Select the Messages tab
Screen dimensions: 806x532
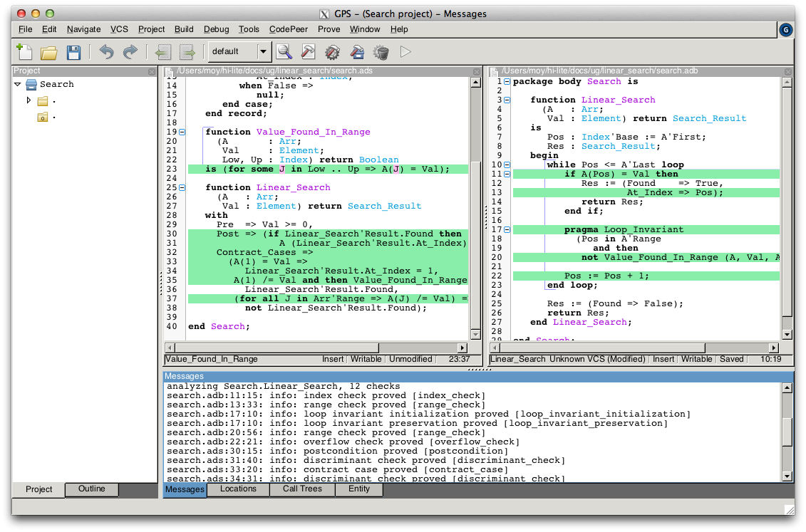pyautogui.click(x=185, y=489)
